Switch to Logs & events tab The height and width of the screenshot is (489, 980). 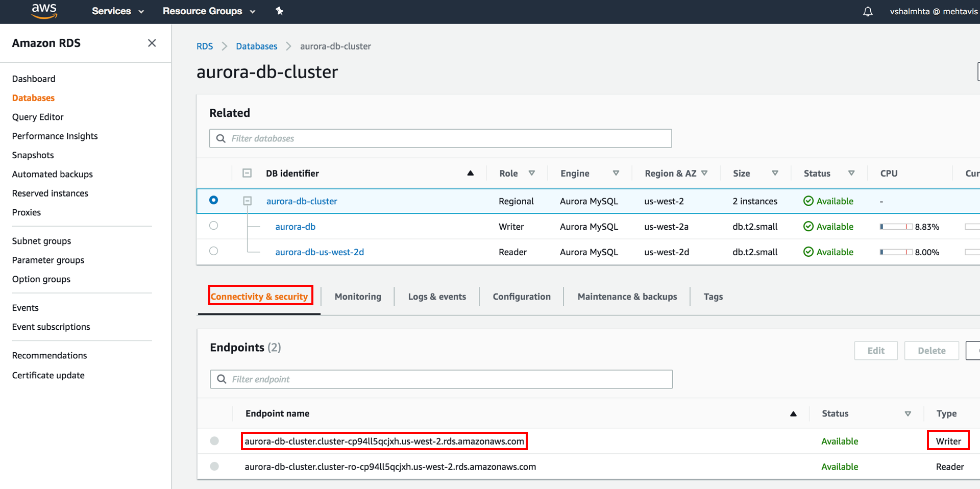tap(437, 297)
